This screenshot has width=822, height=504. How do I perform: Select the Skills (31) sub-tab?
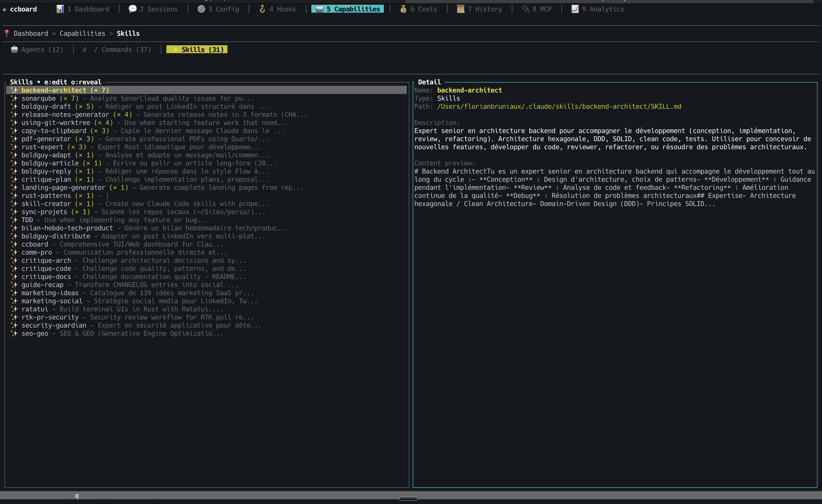[x=197, y=50]
